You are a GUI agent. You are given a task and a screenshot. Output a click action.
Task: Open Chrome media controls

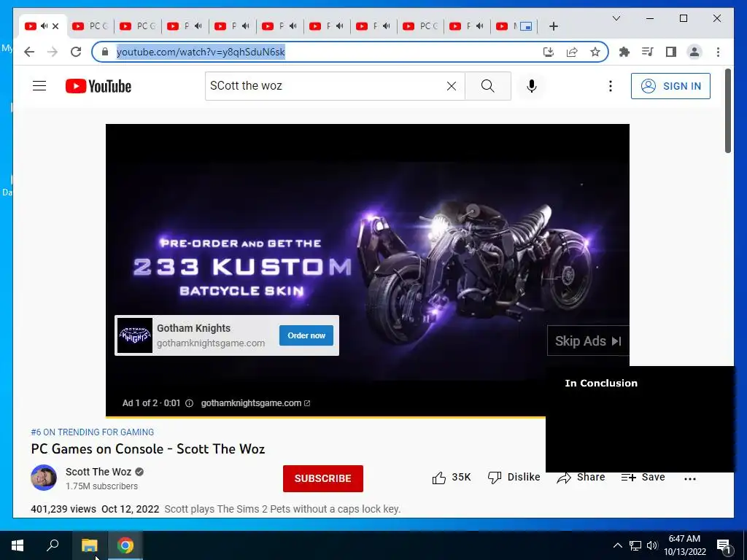pos(648,52)
